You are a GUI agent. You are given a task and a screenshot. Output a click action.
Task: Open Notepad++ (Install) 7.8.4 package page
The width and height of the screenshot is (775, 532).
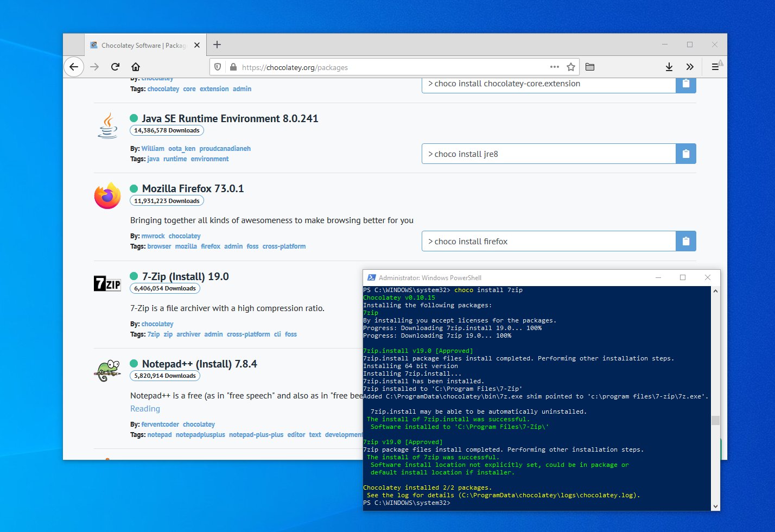199,364
